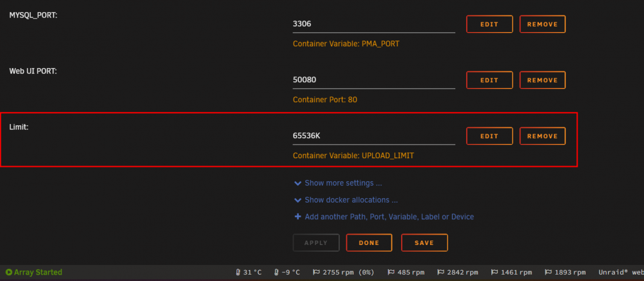
Task: Click the Done button
Action: point(369,242)
